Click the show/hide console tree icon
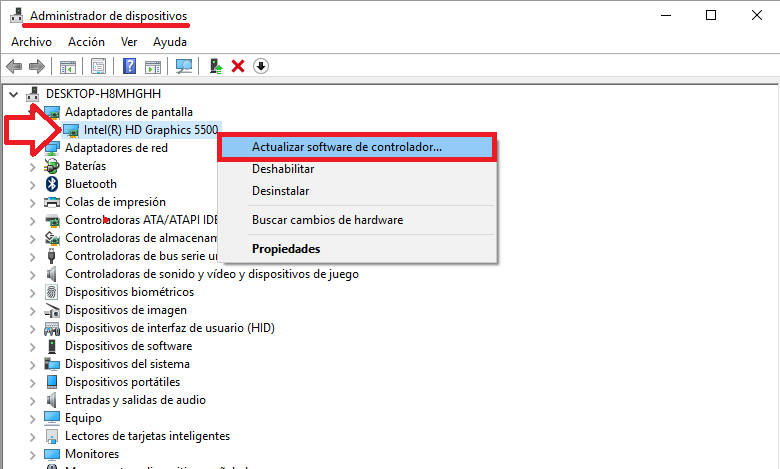Viewport: 780px width, 469px height. [68, 66]
